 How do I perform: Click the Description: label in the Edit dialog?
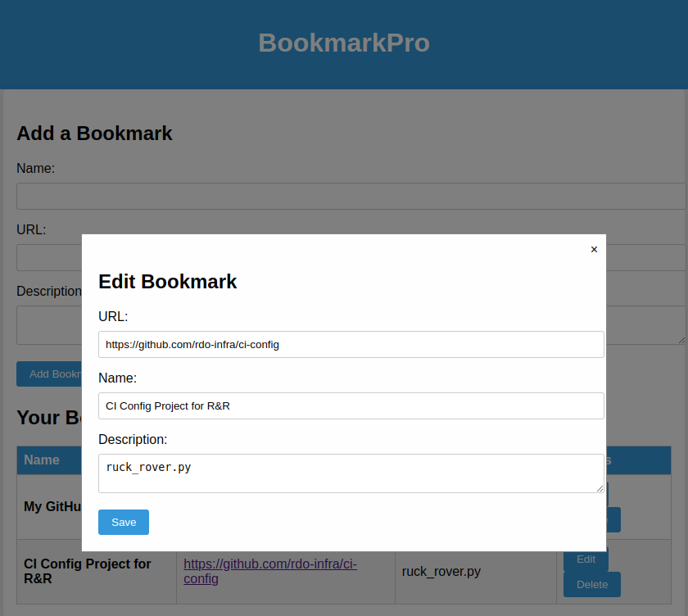point(133,439)
